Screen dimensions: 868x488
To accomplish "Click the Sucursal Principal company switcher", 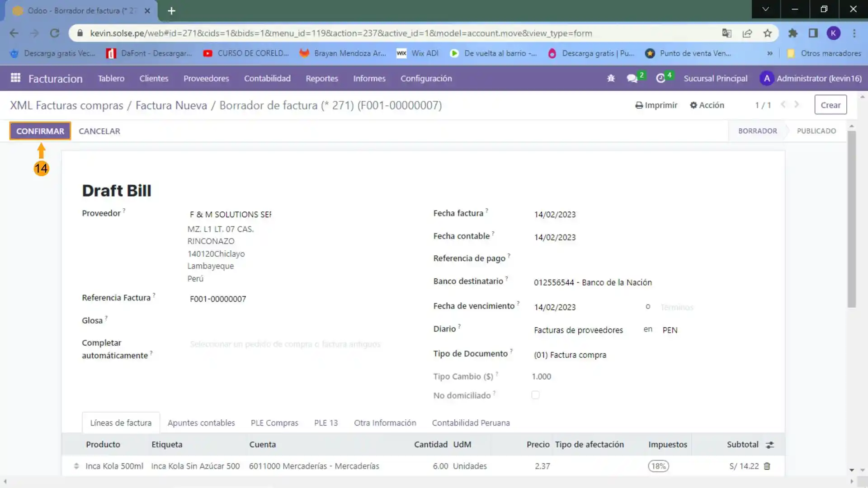I will click(x=715, y=78).
